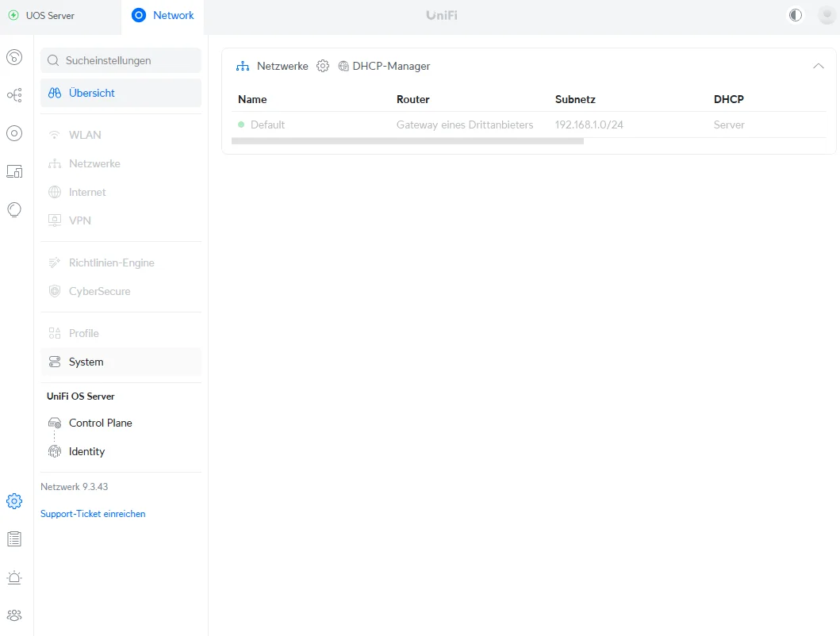Open Control Plane
Screen dimensions: 840x636
(x=121, y=423)
